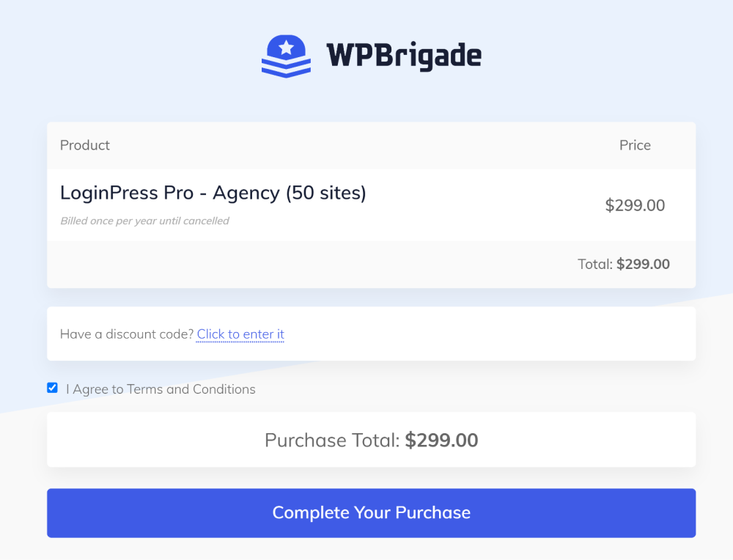
Task: Click the Complete Your Purchase button
Action: pyautogui.click(x=371, y=513)
